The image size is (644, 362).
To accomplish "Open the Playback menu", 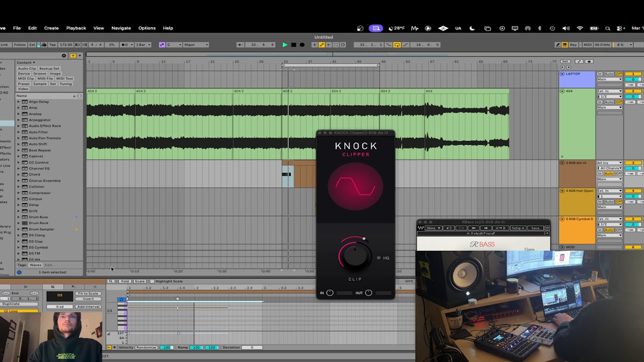I will click(x=76, y=28).
